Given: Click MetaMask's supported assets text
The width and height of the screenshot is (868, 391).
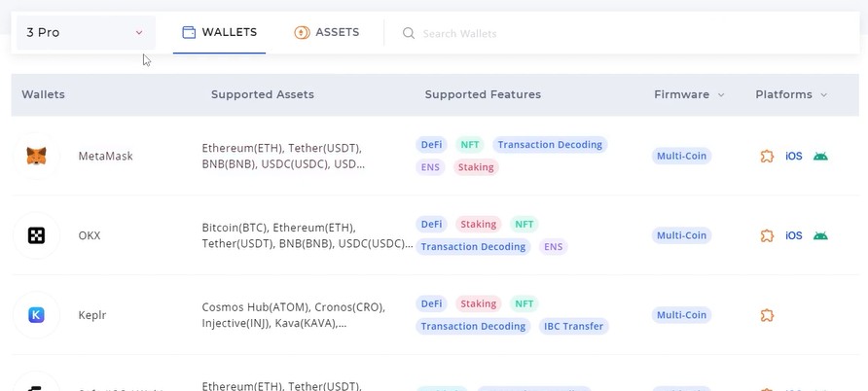Looking at the screenshot, I should tap(283, 156).
